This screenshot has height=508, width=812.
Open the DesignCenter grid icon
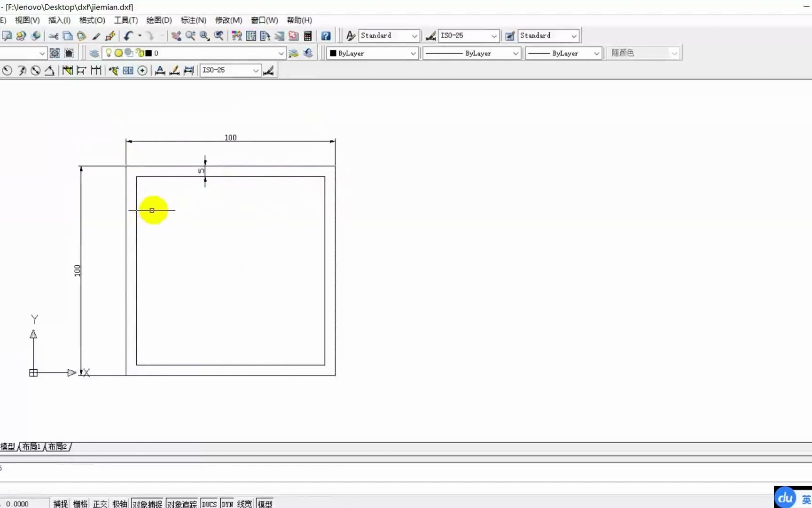pos(251,36)
